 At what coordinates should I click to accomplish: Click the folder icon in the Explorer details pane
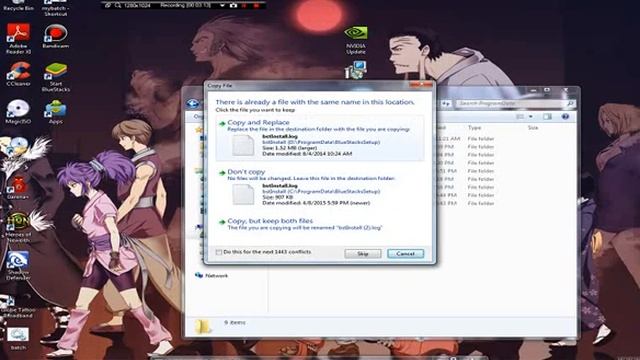pyautogui.click(x=203, y=327)
